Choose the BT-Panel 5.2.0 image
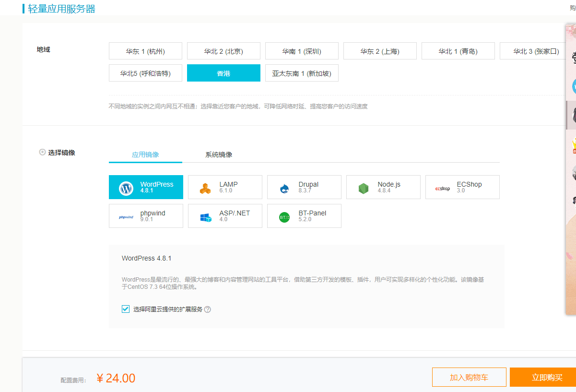The height and width of the screenshot is (392, 576). [x=304, y=216]
